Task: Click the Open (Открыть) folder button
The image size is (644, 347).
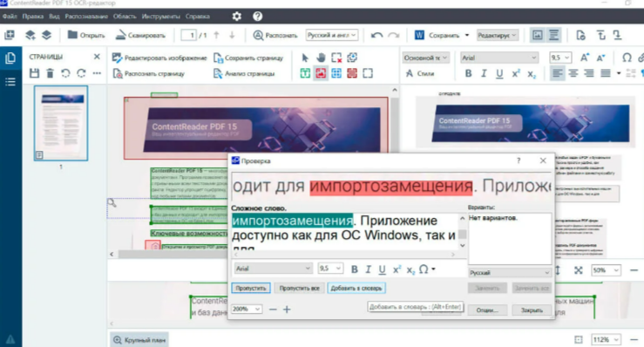Action: tap(86, 36)
